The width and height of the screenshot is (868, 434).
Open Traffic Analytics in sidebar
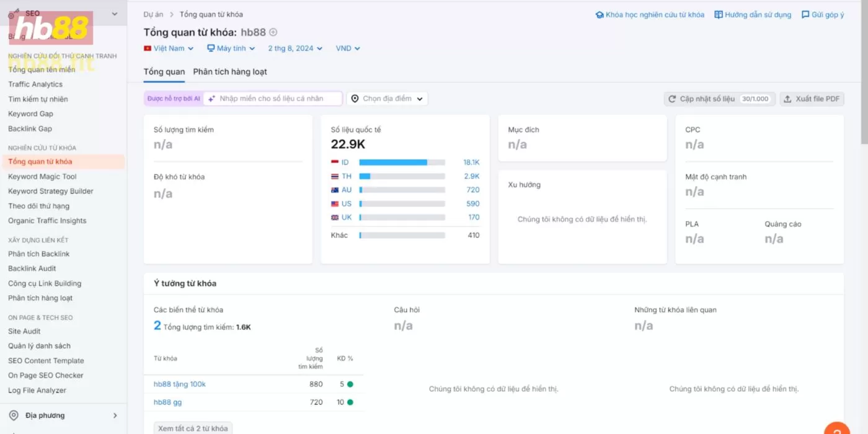(x=35, y=84)
